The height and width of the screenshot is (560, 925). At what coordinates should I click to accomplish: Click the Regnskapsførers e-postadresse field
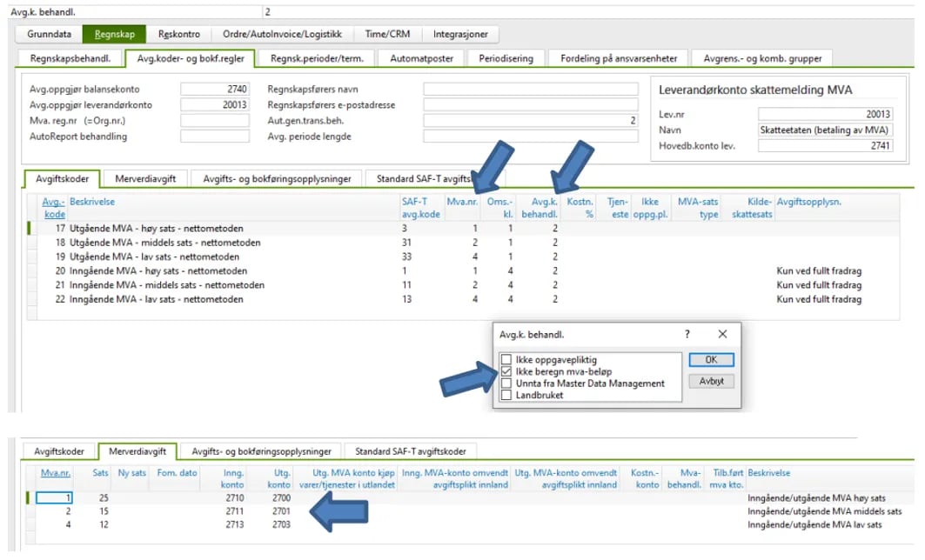(530, 105)
